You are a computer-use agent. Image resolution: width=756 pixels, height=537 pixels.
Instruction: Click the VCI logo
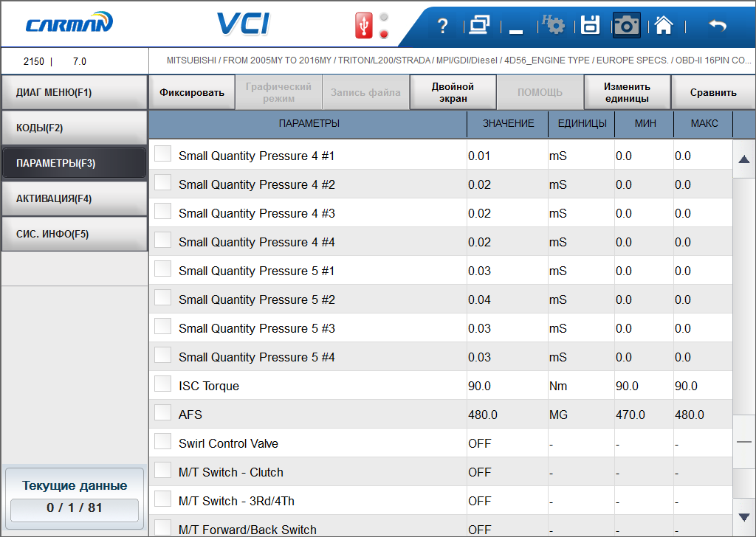point(244,24)
